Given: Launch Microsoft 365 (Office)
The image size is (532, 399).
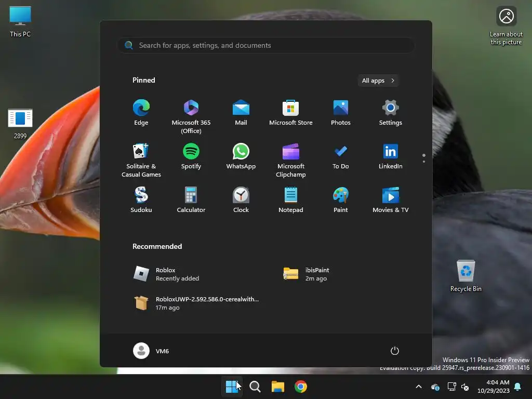Looking at the screenshot, I should pos(191,117).
